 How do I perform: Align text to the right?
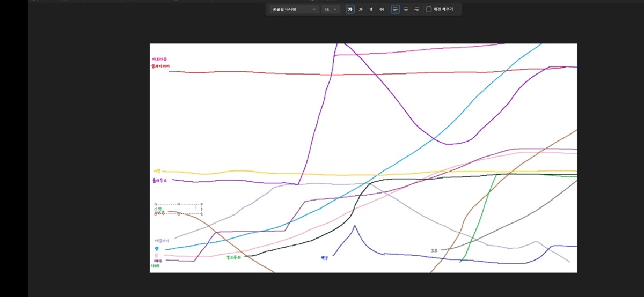pos(416,9)
